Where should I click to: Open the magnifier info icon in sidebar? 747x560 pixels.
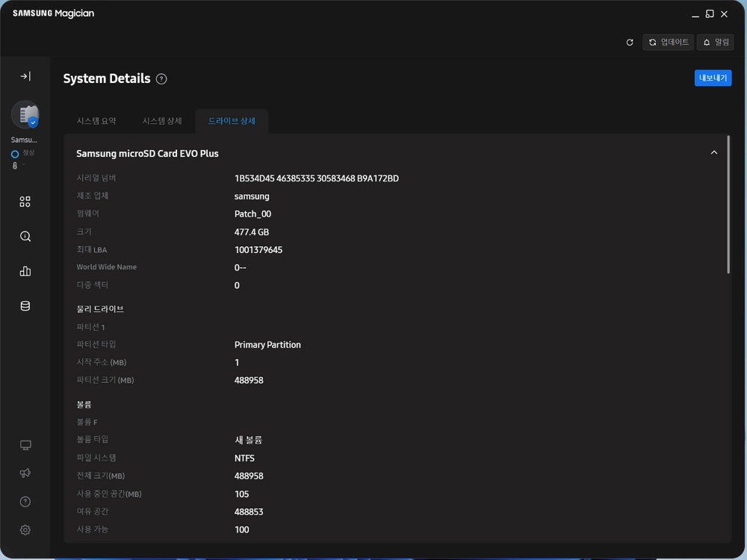(x=25, y=236)
